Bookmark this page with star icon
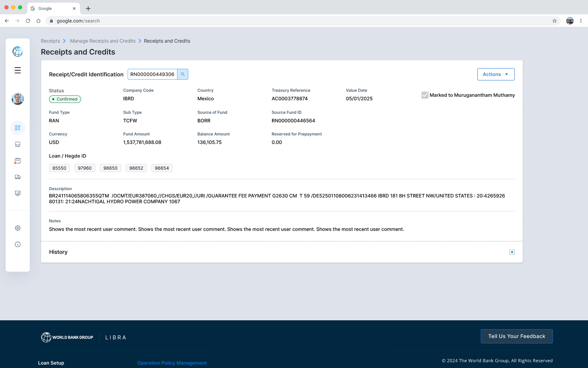This screenshot has width=588, height=368. (x=555, y=21)
